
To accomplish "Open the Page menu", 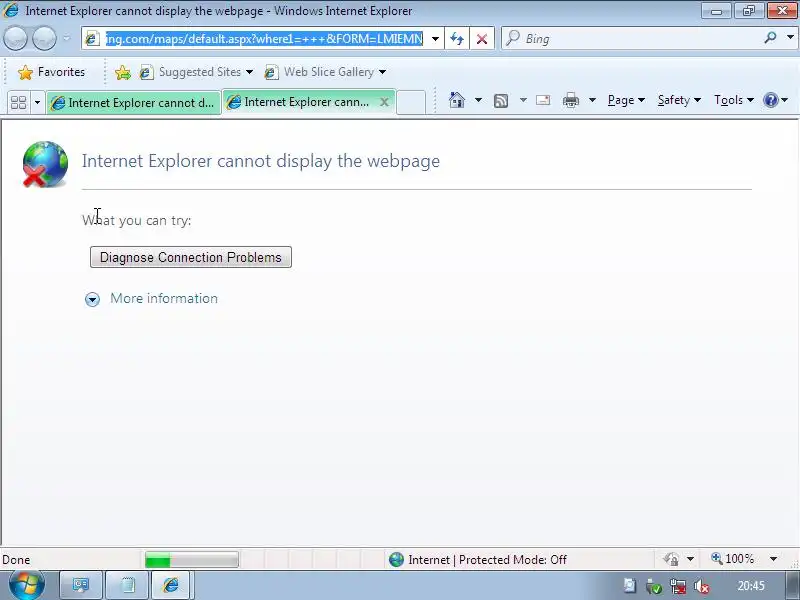I will (x=626, y=100).
